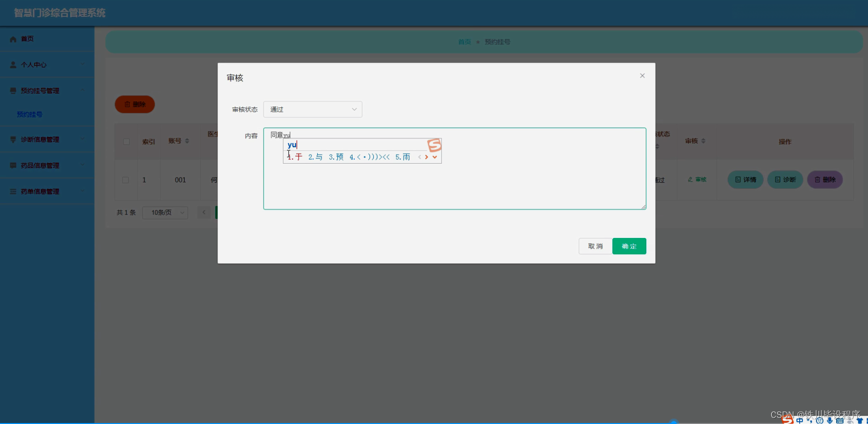Select 预约挂号 submenu item
This screenshot has width=868, height=424.
pyautogui.click(x=29, y=115)
